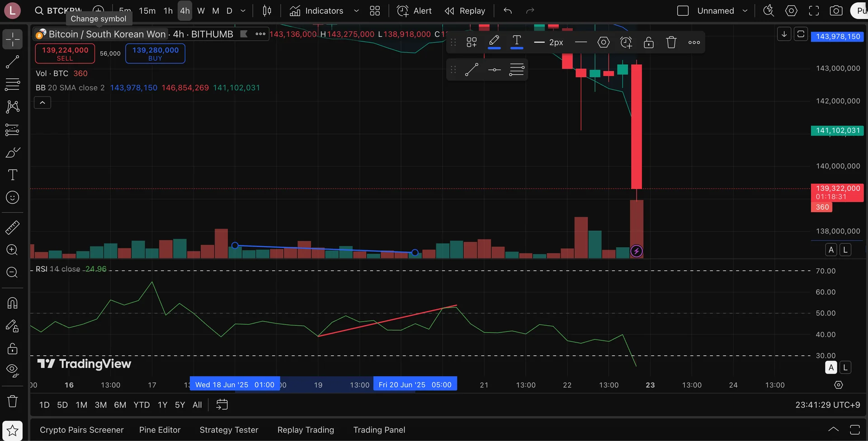Screen dimensions: 868x441
Task: Open indicator templates
Action: (375, 10)
